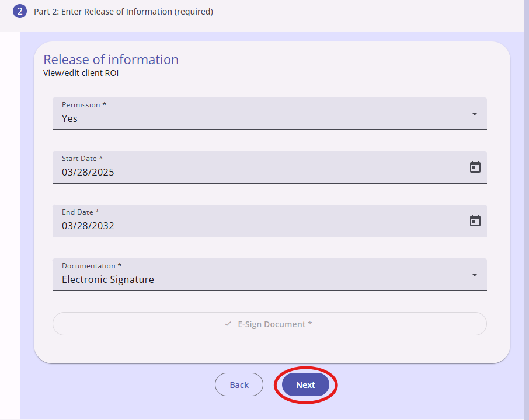Select the Part 2 Release of Information step header
529x420 pixels.
point(123,12)
